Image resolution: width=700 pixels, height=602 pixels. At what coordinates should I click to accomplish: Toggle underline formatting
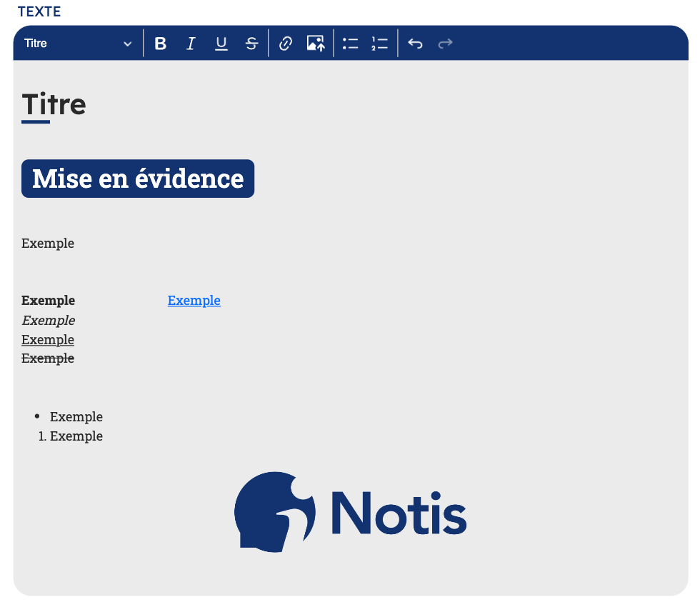tap(221, 44)
